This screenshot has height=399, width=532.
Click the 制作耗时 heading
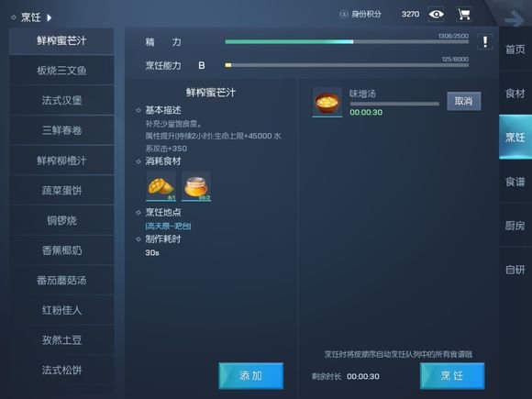coord(163,239)
